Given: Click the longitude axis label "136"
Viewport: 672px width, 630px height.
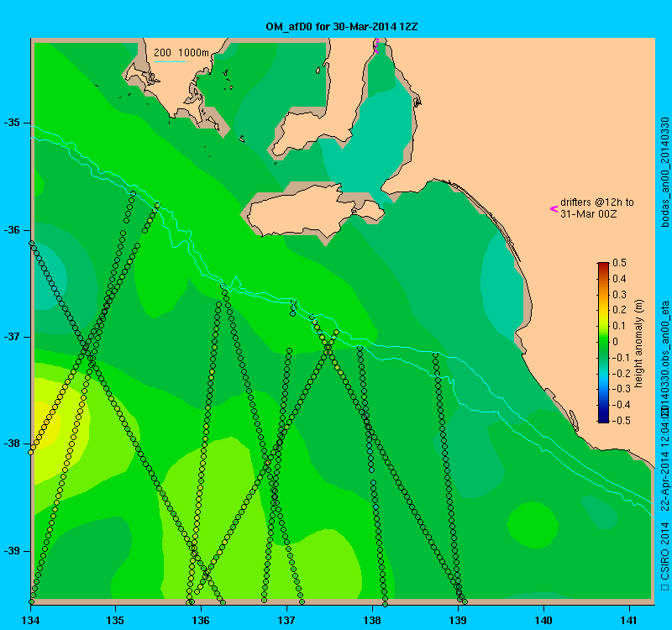Looking at the screenshot, I should [201, 620].
